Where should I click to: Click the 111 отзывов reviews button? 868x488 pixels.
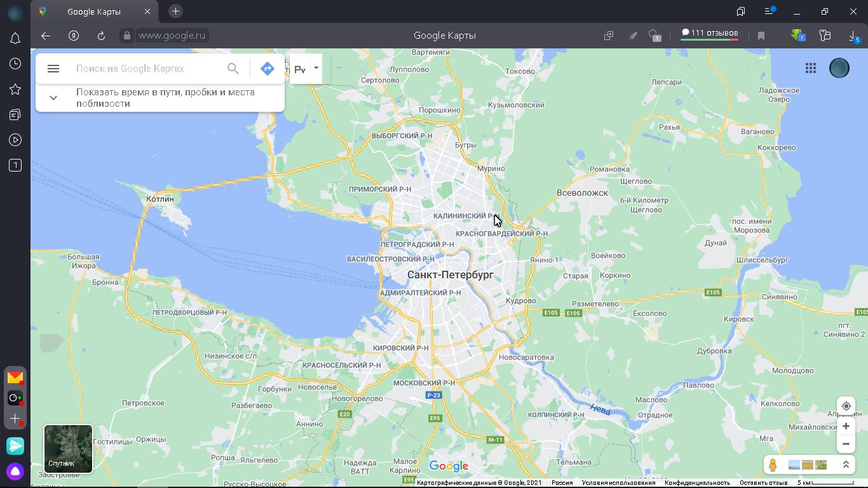click(x=709, y=33)
